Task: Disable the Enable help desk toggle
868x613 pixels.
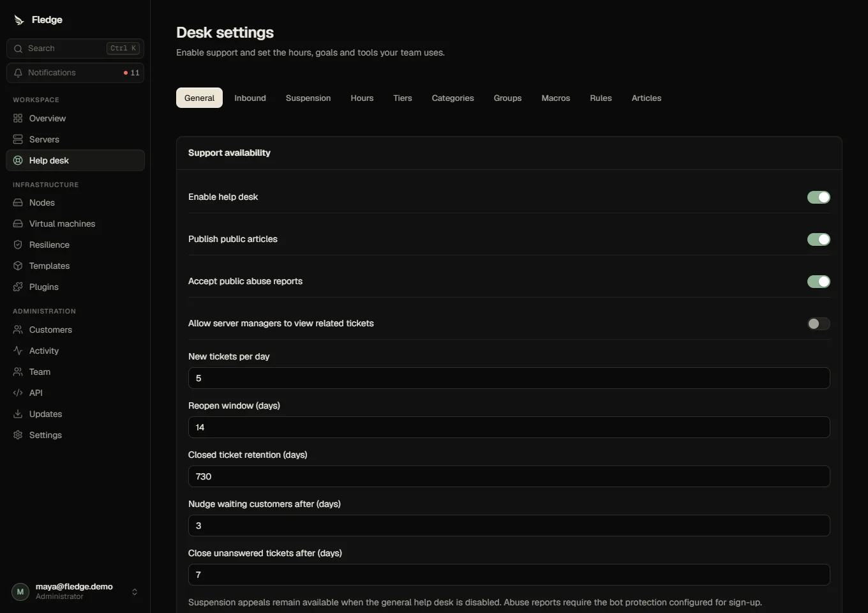Action: [819, 197]
